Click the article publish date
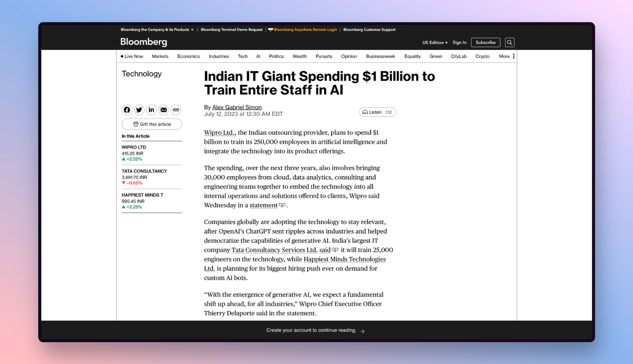633x364 pixels. (x=243, y=114)
